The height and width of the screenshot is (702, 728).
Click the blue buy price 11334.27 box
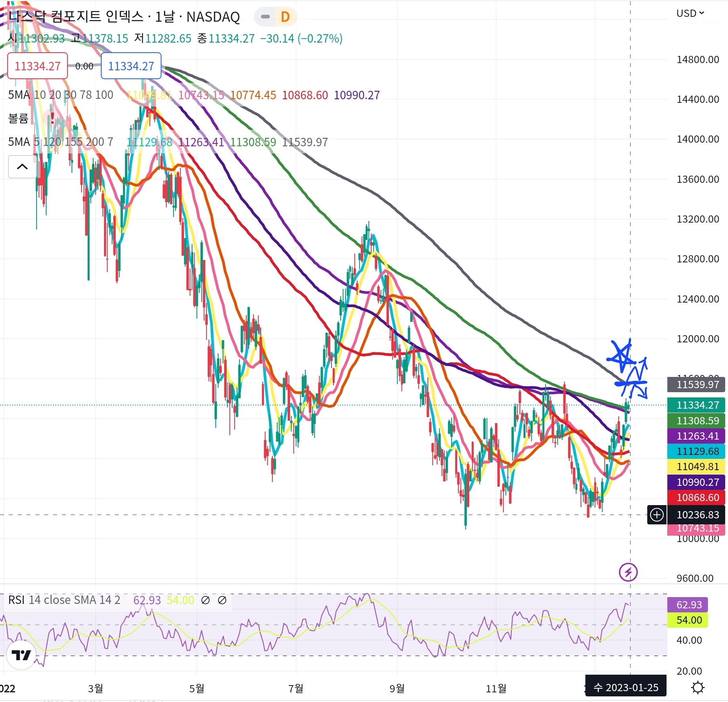point(131,66)
